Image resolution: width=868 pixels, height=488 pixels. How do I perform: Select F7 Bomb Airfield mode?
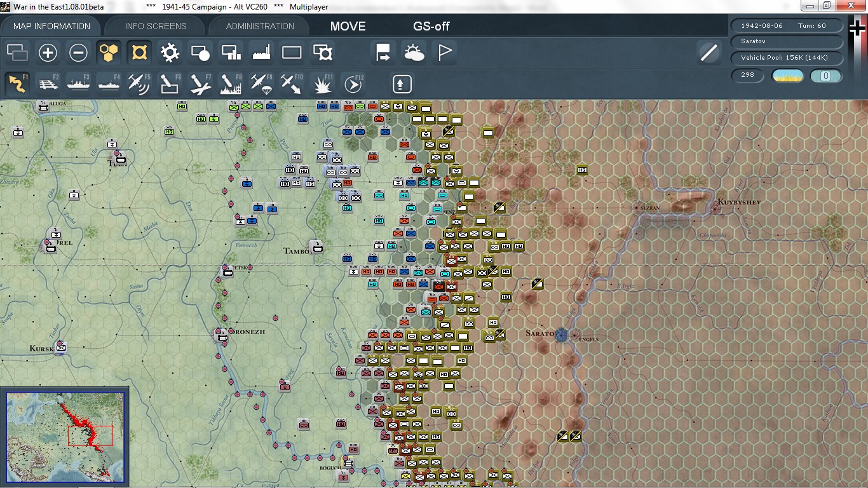[200, 83]
